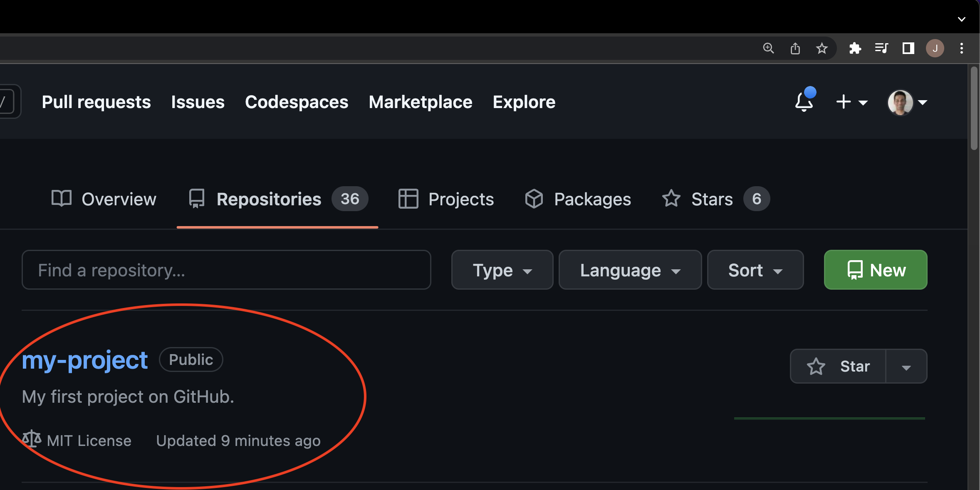The image size is (980, 490).
Task: Click the browser zoom magnifier icon
Action: tap(768, 48)
